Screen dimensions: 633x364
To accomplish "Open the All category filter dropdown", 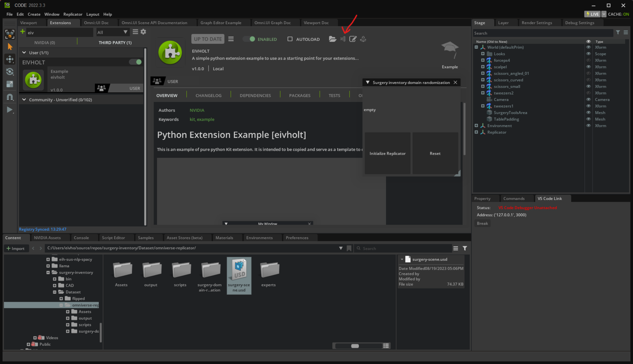I will [112, 32].
